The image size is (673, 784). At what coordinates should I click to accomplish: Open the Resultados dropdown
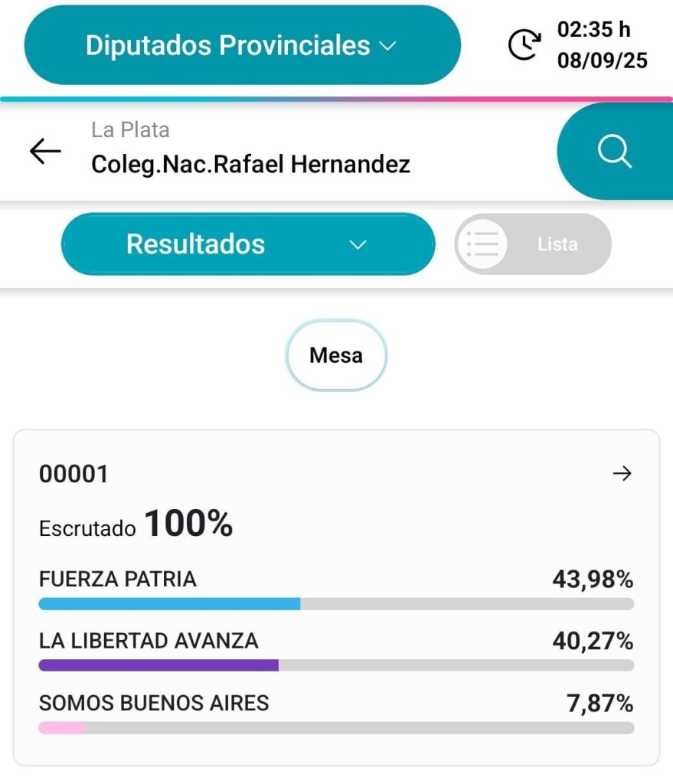(248, 244)
